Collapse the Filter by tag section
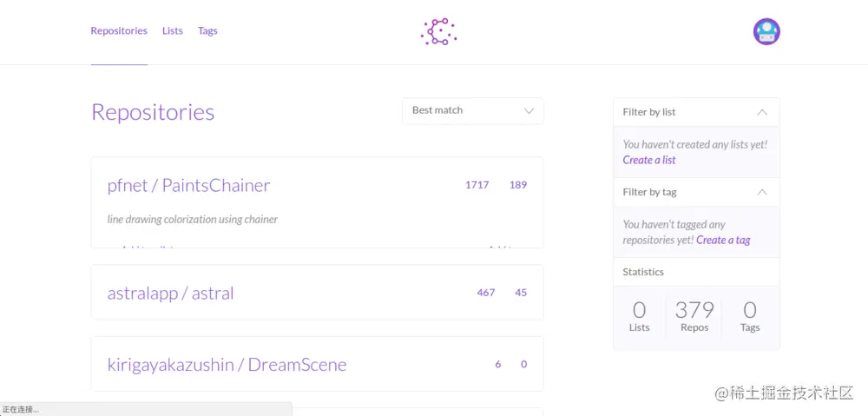Screen dimensions: 868x416 (762, 192)
